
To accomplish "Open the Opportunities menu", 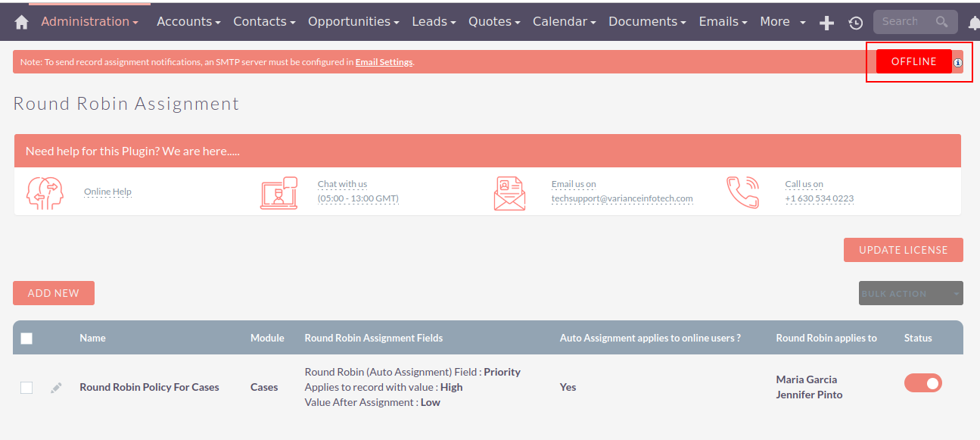I will (353, 22).
